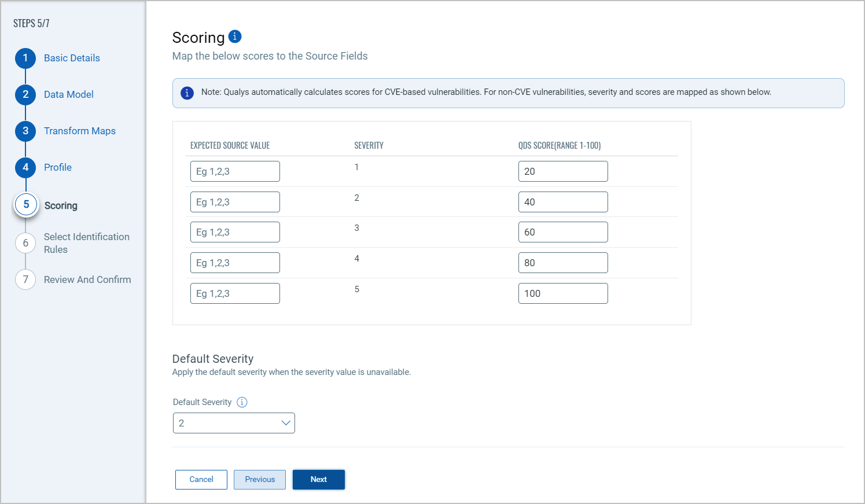This screenshot has height=504, width=865.
Task: Open the Default Severity dropdown
Action: point(234,423)
